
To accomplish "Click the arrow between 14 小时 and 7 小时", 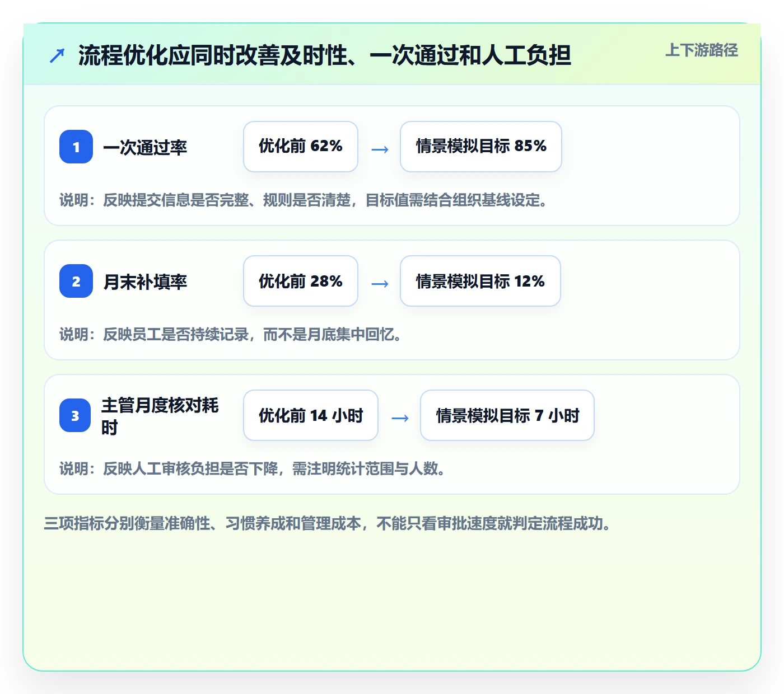I will coord(400,418).
